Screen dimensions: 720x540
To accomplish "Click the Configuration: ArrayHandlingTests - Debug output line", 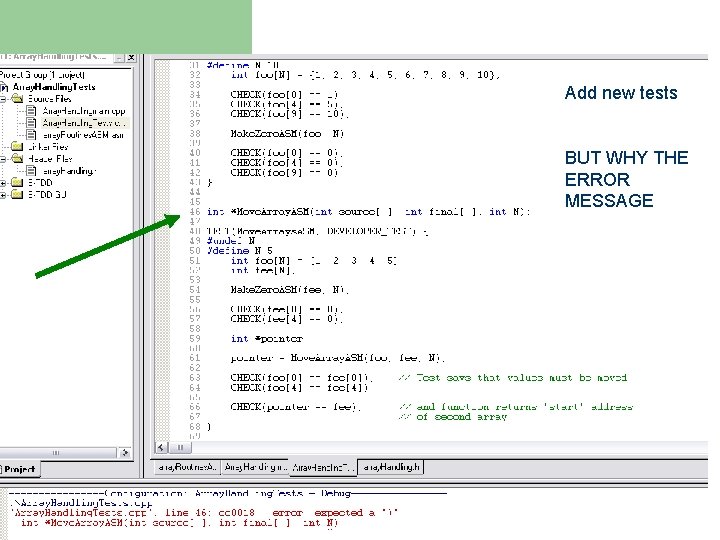I will [x=228, y=494].
